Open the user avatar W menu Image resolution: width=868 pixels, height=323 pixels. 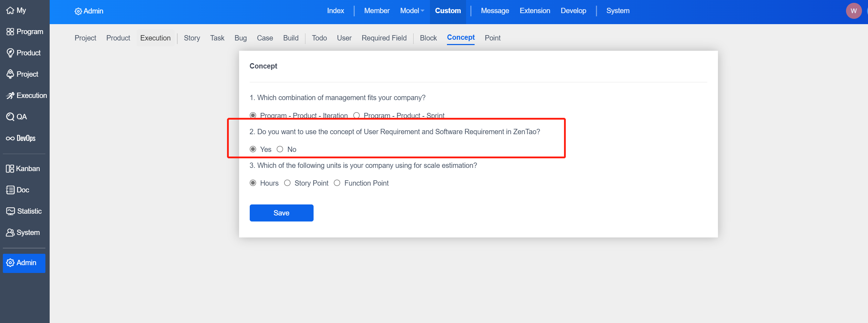[x=853, y=11]
